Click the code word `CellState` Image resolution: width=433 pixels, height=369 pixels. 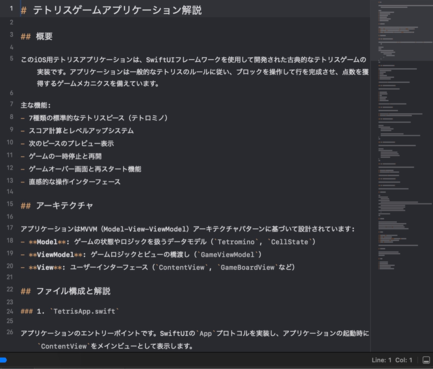[x=290, y=242]
